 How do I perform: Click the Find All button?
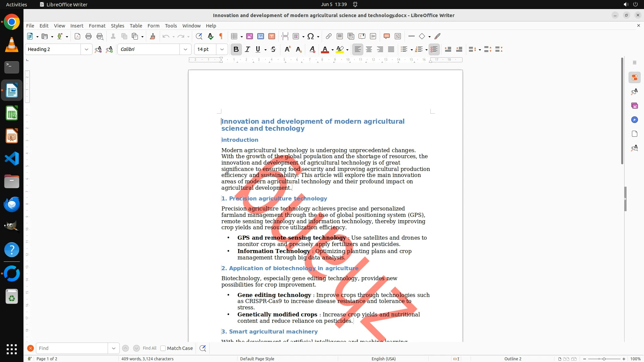click(x=149, y=348)
